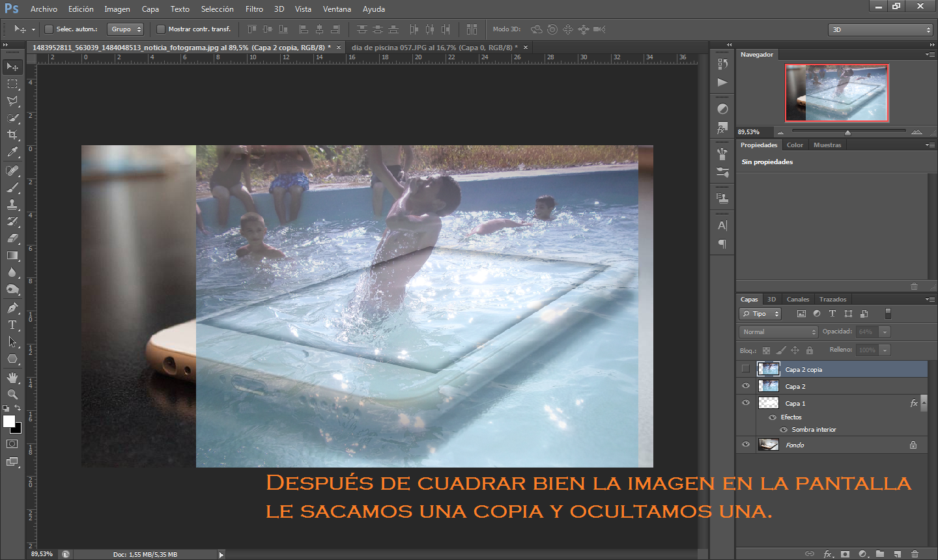Image resolution: width=938 pixels, height=560 pixels.
Task: Select the Gradient tool
Action: point(12,255)
